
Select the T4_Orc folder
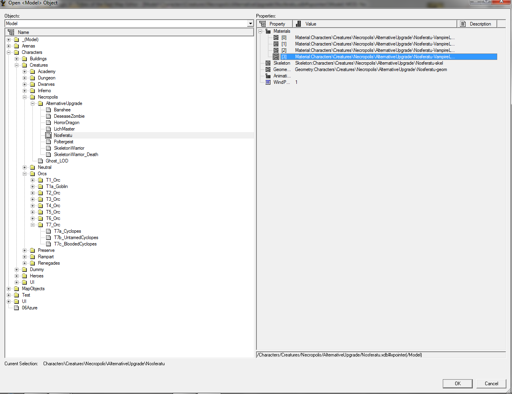pyautogui.click(x=53, y=205)
